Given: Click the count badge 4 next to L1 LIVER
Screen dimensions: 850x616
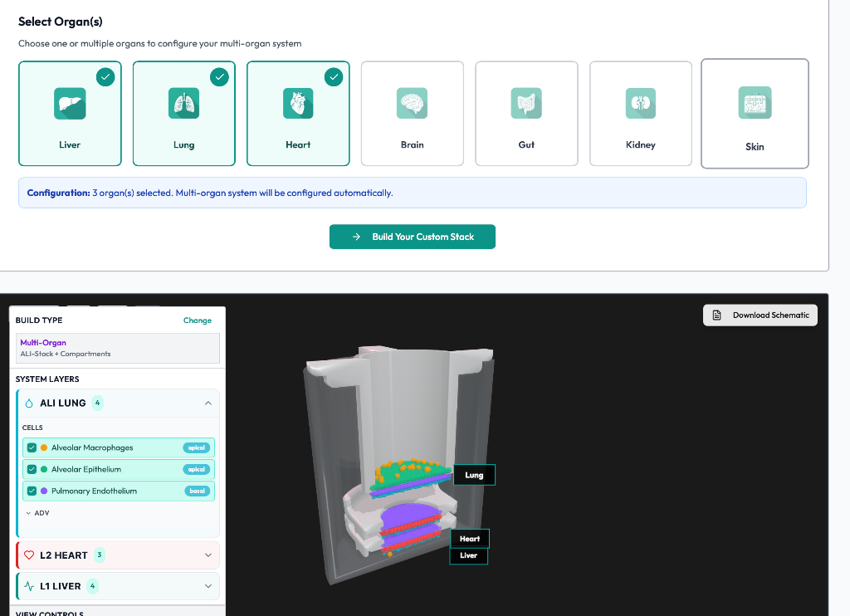Looking at the screenshot, I should 93,586.
